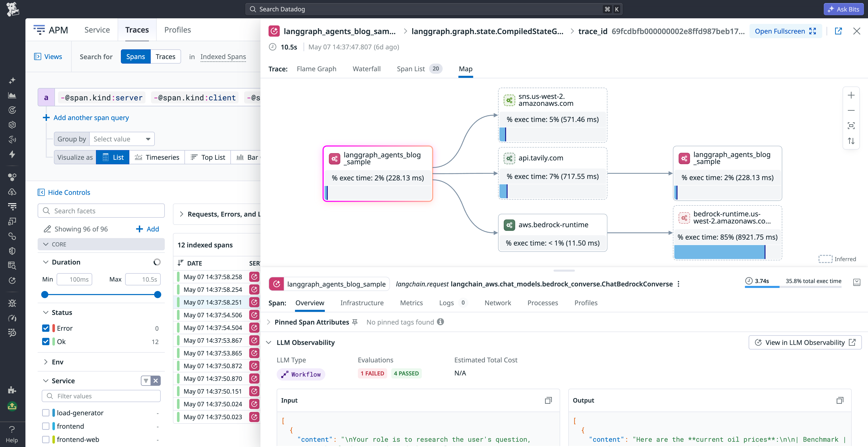868x447 pixels.
Task: Switch to the Waterfall tab
Action: 367,69
